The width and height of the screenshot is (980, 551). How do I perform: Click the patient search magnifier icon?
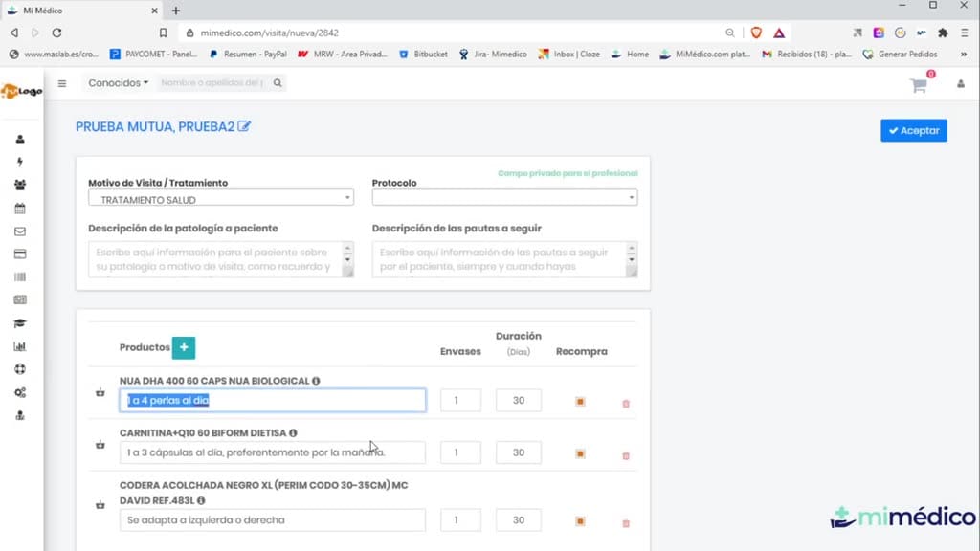[278, 83]
